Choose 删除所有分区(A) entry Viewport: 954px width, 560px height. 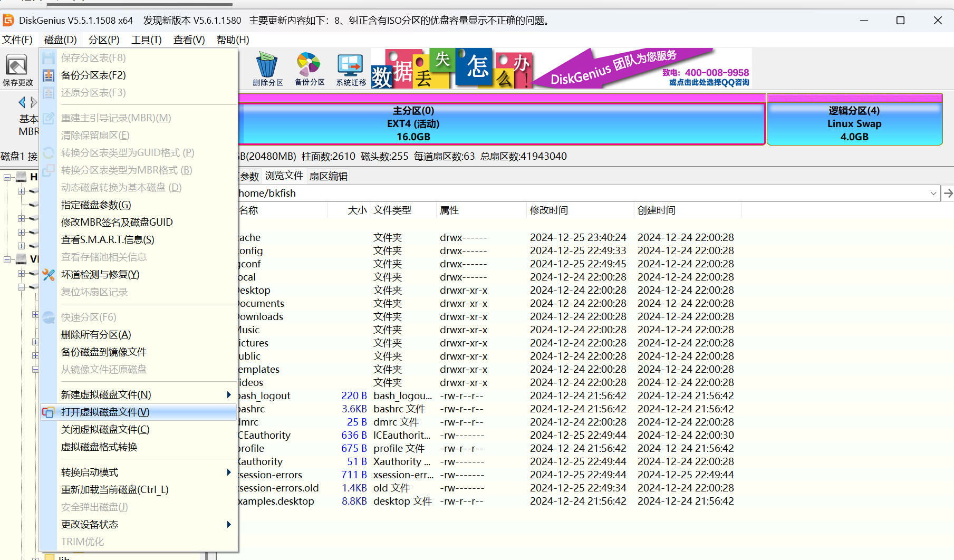pyautogui.click(x=139, y=335)
